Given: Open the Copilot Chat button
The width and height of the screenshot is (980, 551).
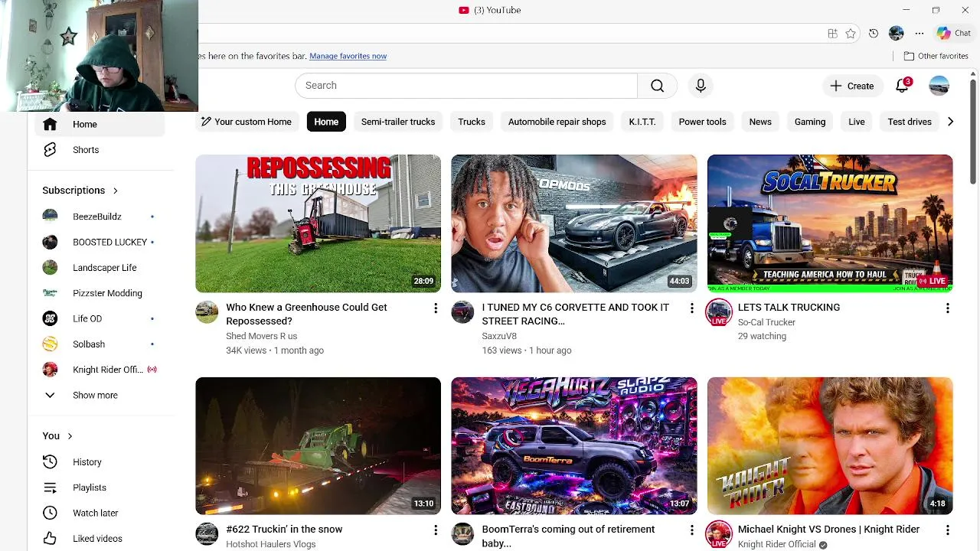Looking at the screenshot, I should point(954,34).
